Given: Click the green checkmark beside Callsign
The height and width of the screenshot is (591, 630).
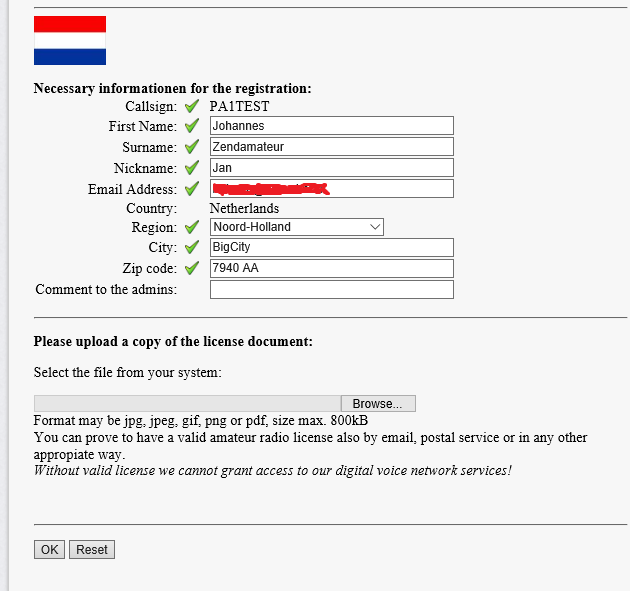Looking at the screenshot, I should click(192, 106).
